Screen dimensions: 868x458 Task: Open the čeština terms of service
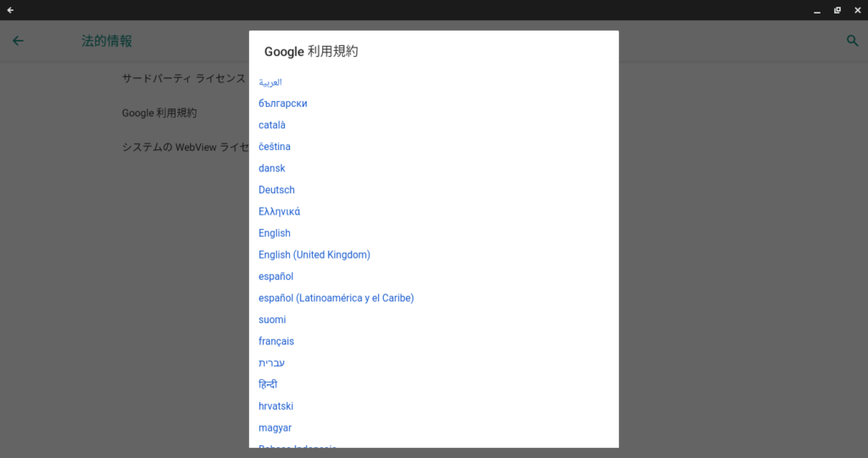click(275, 147)
